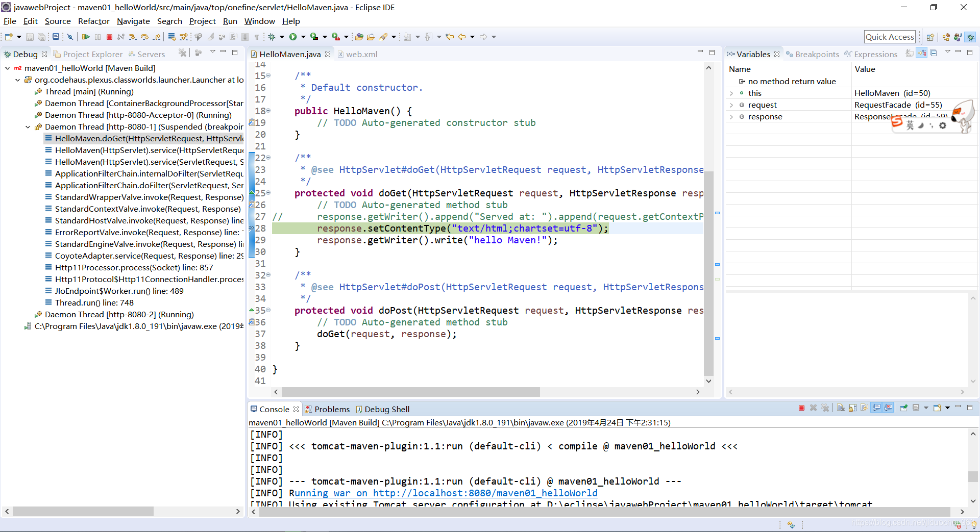The width and height of the screenshot is (980, 532).
Task: Click the Quick Access search field
Action: 890,37
